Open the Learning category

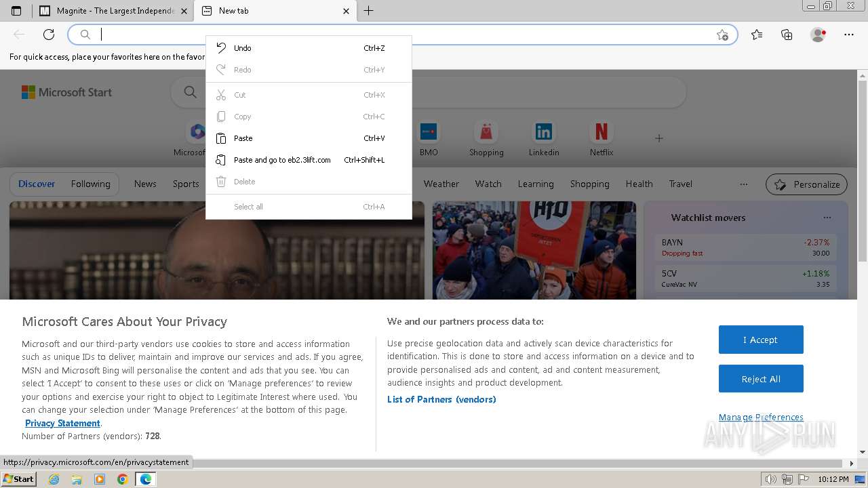pyautogui.click(x=536, y=184)
